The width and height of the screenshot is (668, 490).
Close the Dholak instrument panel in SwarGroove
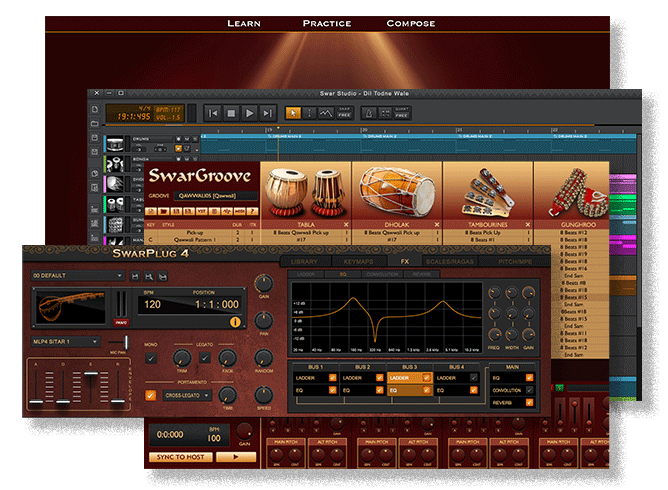pyautogui.click(x=437, y=225)
